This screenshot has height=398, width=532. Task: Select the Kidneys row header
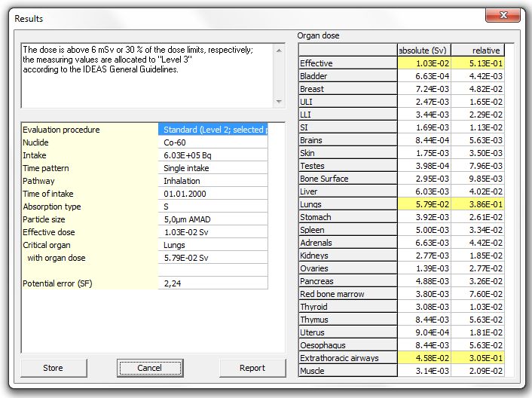pyautogui.click(x=348, y=256)
